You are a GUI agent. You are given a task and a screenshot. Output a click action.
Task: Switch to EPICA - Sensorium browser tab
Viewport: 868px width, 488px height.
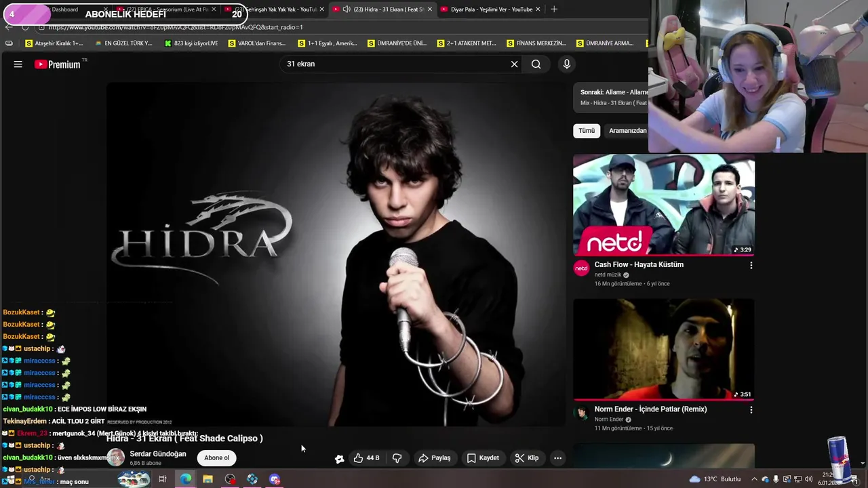point(166,9)
